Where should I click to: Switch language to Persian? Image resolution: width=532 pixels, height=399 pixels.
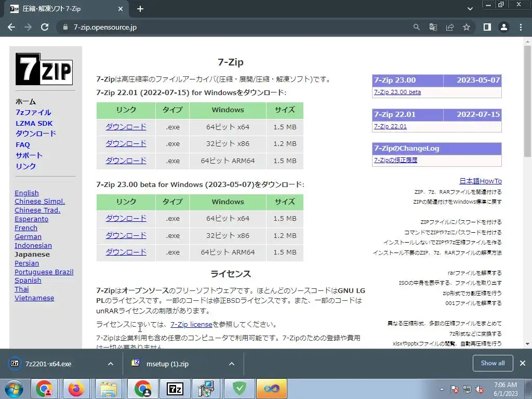pyautogui.click(x=27, y=263)
